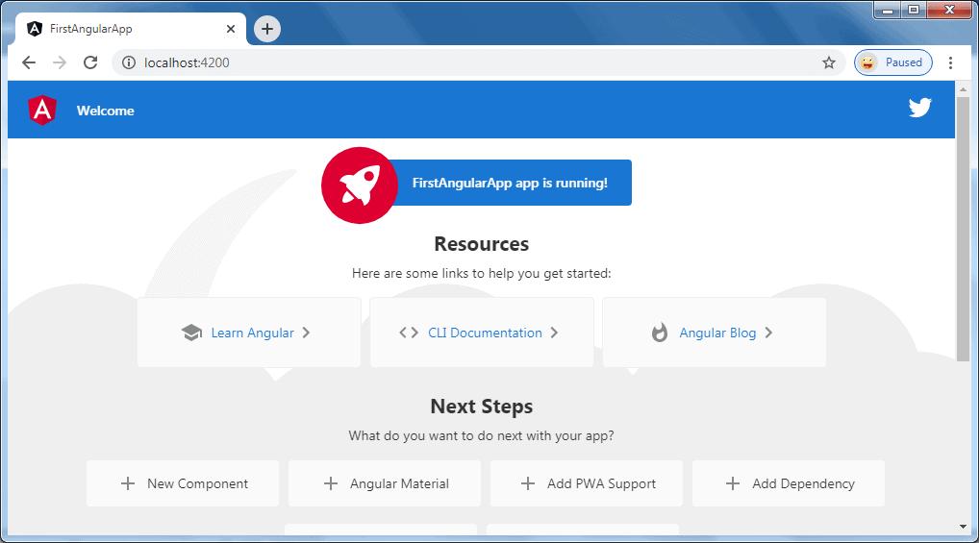Open a new tab with plus button

(x=267, y=29)
